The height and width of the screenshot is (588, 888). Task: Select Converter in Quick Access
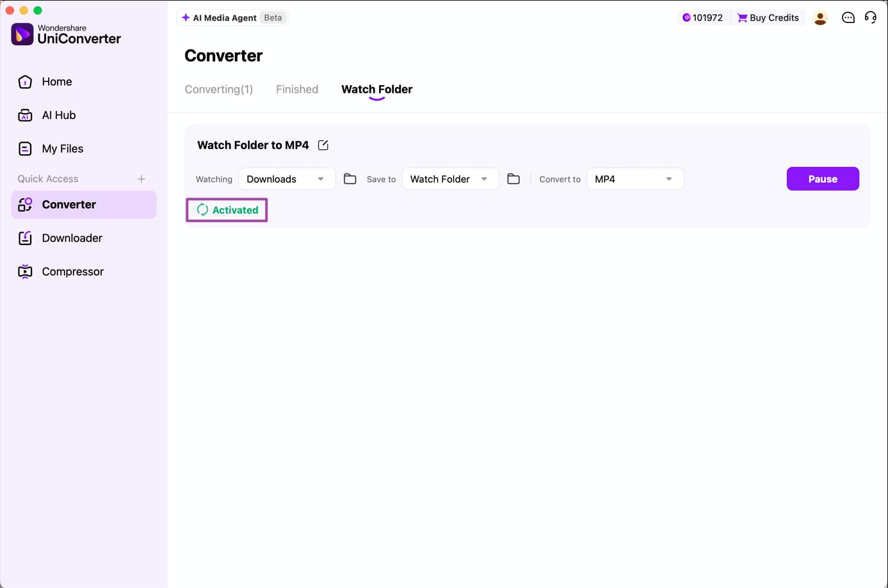pos(83,205)
